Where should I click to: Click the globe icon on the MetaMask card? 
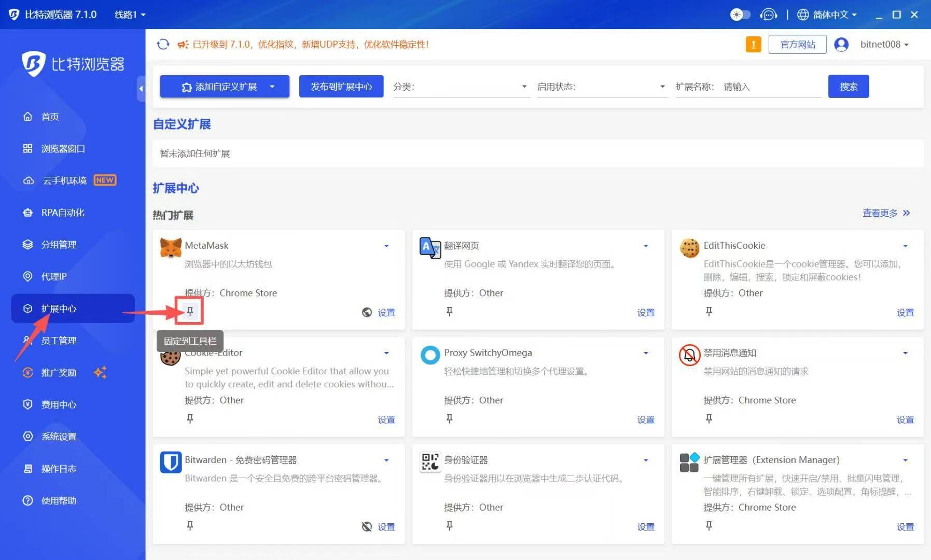pyautogui.click(x=367, y=312)
